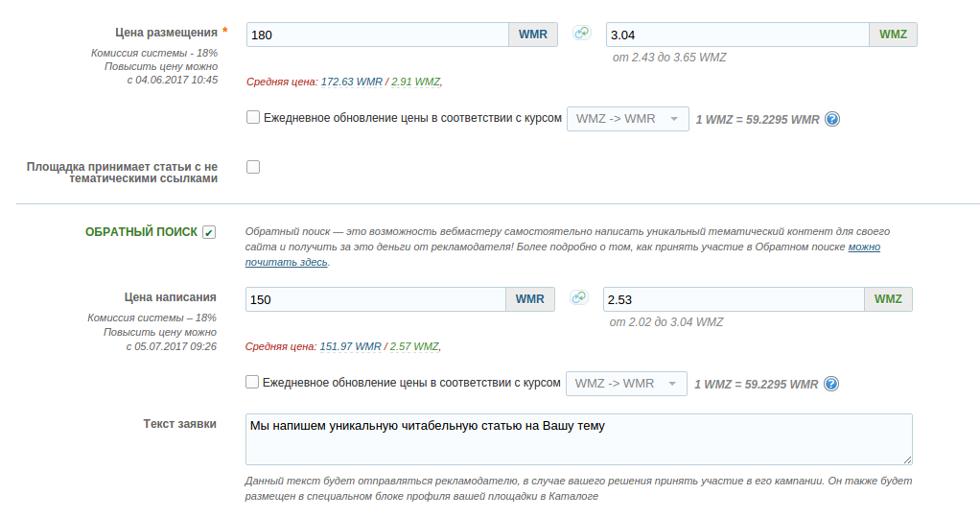Click average price 151.97 WMR link
Screen dimensions: 980x518
350,346
